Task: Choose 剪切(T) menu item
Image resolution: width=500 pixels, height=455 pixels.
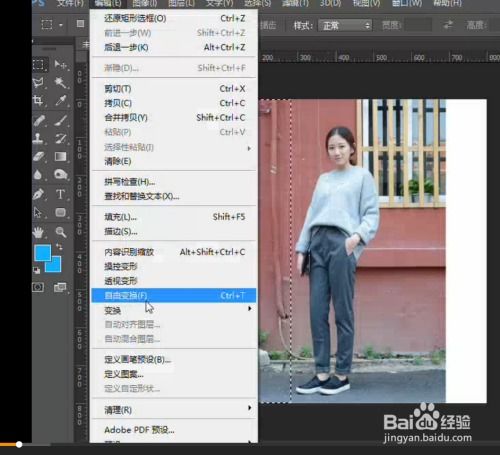Action: (x=174, y=89)
